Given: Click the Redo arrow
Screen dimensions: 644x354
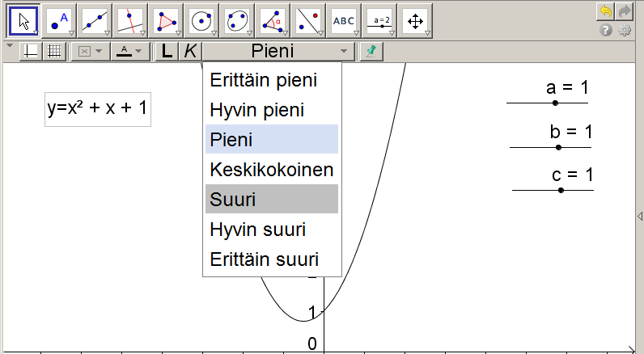Looking at the screenshot, I should pyautogui.click(x=624, y=11).
